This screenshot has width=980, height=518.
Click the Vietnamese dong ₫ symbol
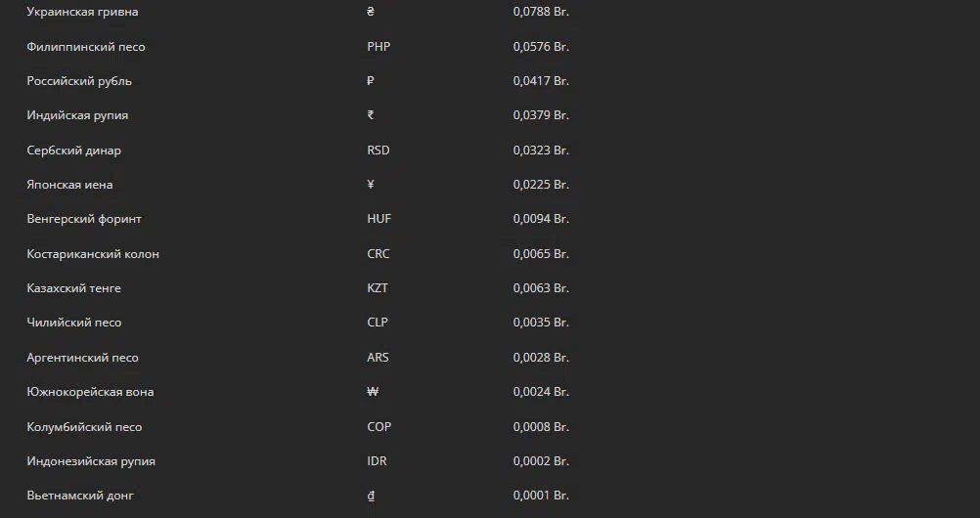(371, 496)
